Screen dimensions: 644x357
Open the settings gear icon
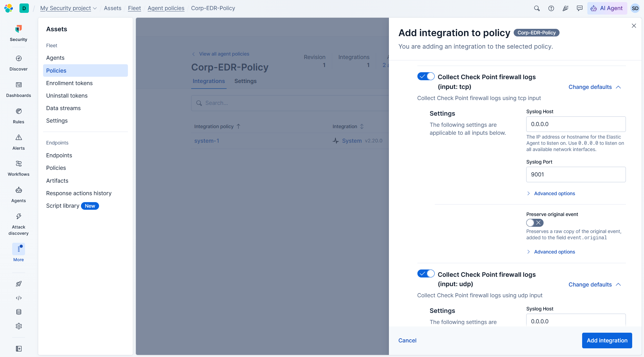coord(19,326)
